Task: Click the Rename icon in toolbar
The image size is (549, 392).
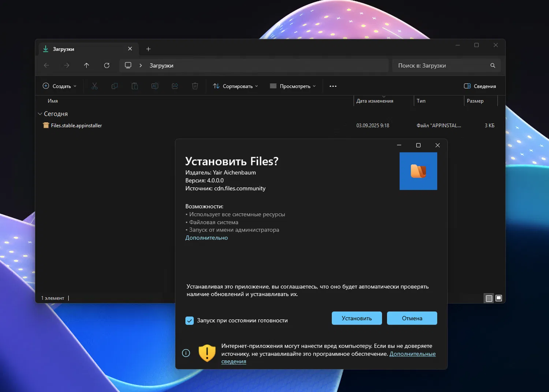Action: coord(155,86)
